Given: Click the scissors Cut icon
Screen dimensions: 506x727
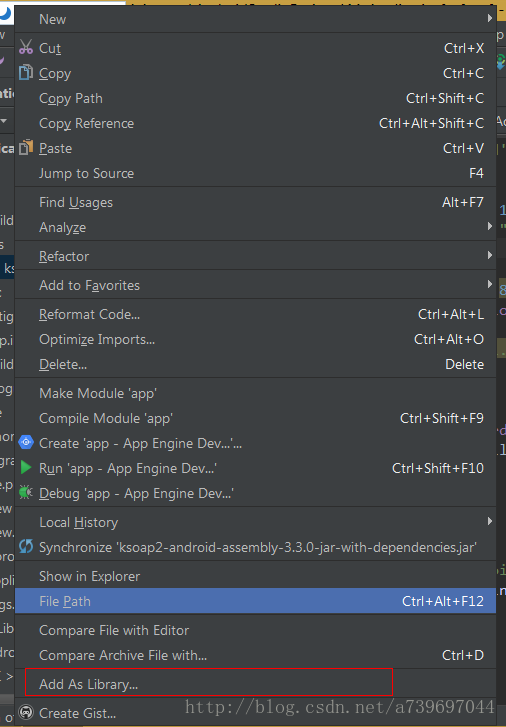Looking at the screenshot, I should [x=26, y=47].
